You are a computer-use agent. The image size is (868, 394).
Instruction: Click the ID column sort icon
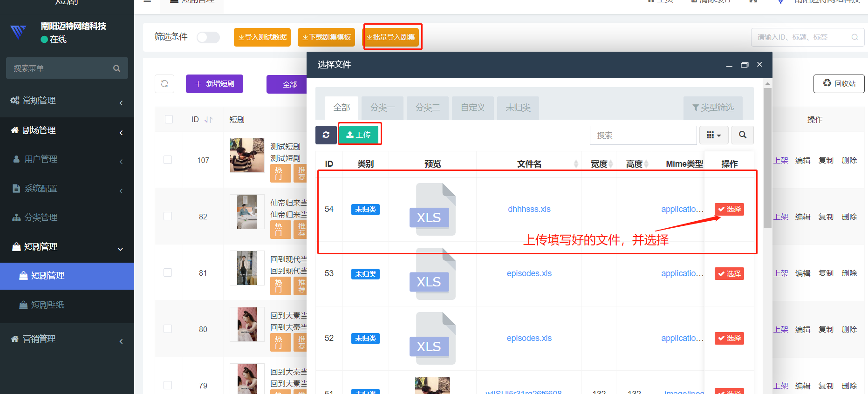(x=209, y=120)
